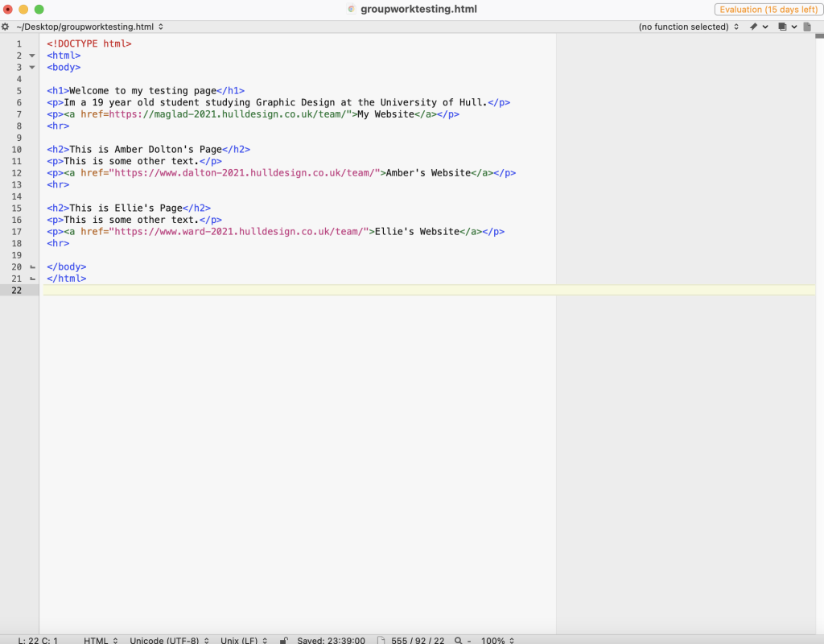Click the document icon in the navigation bar
This screenshot has height=644, width=824.
point(807,27)
